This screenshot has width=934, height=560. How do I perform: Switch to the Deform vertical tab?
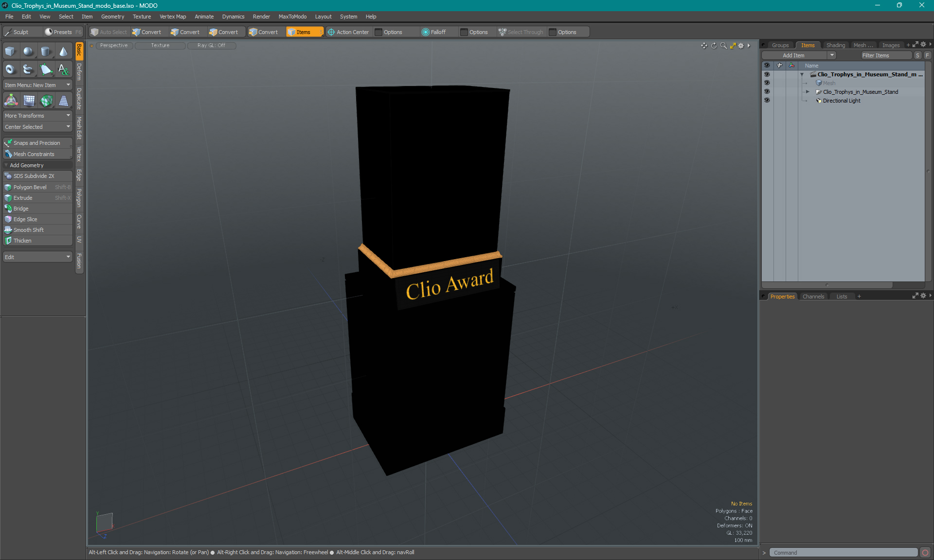tap(79, 72)
